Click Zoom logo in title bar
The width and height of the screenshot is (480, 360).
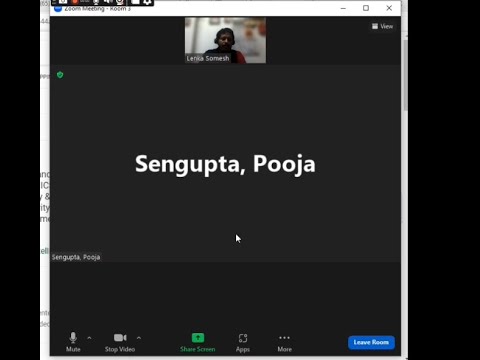pos(58,9)
